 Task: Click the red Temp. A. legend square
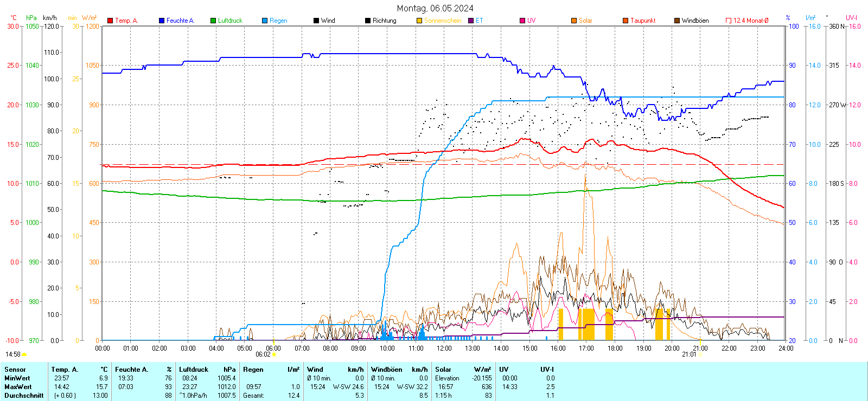pyautogui.click(x=110, y=21)
